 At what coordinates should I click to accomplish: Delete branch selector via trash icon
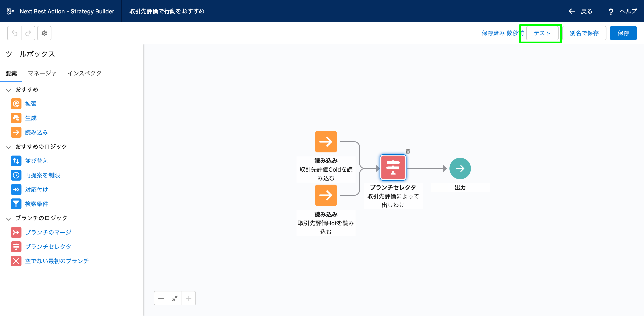408,151
